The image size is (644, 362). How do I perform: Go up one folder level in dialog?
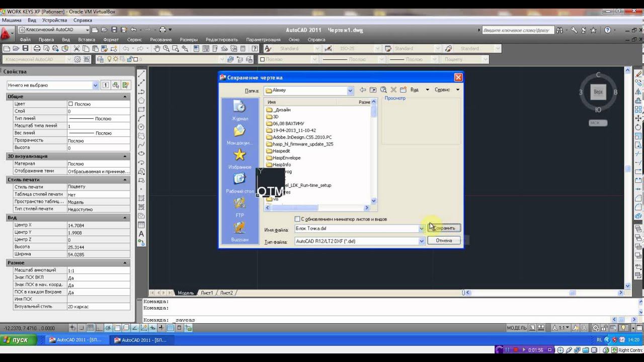[x=373, y=90]
